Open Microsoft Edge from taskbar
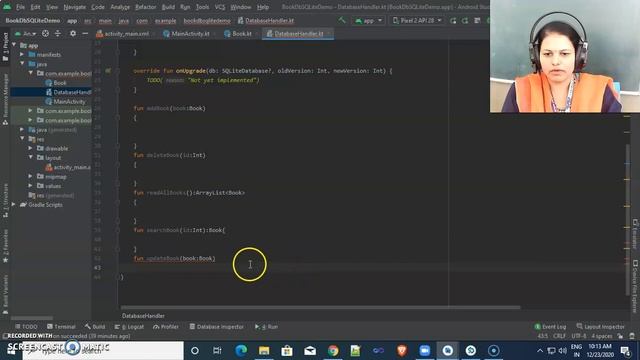This screenshot has height=360, width=640. pos(241,351)
